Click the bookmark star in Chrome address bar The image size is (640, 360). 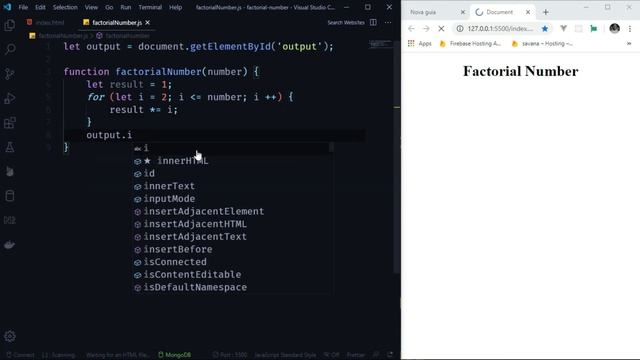(544, 29)
